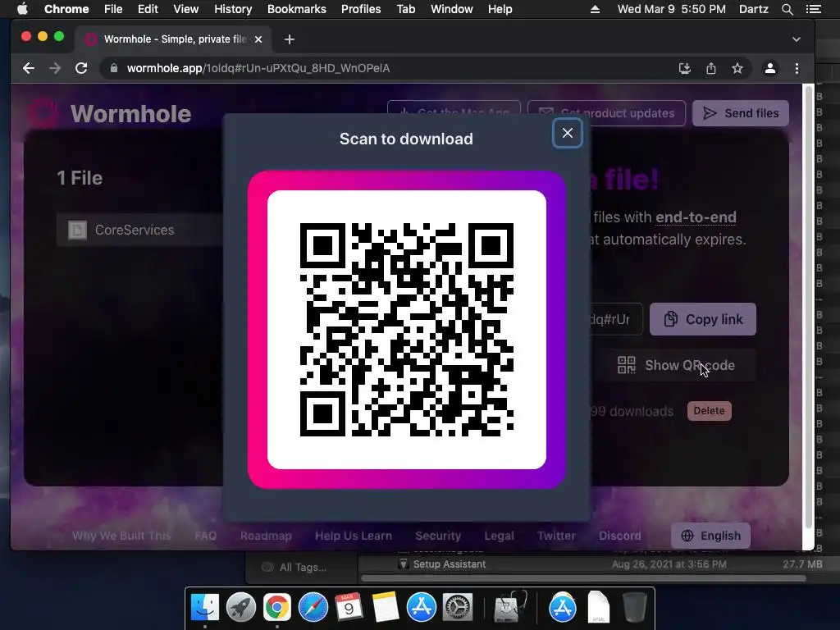Open the History menu

233,9
